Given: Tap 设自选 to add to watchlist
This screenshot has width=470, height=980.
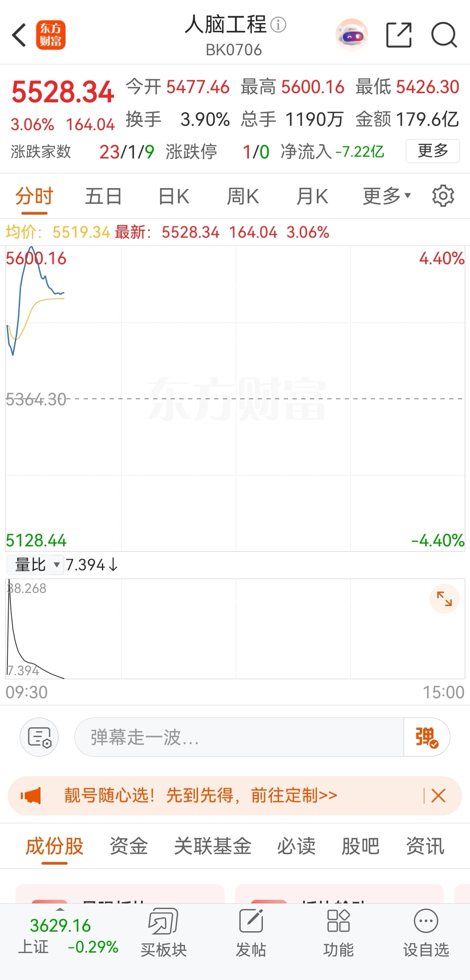Looking at the screenshot, I should (426, 933).
